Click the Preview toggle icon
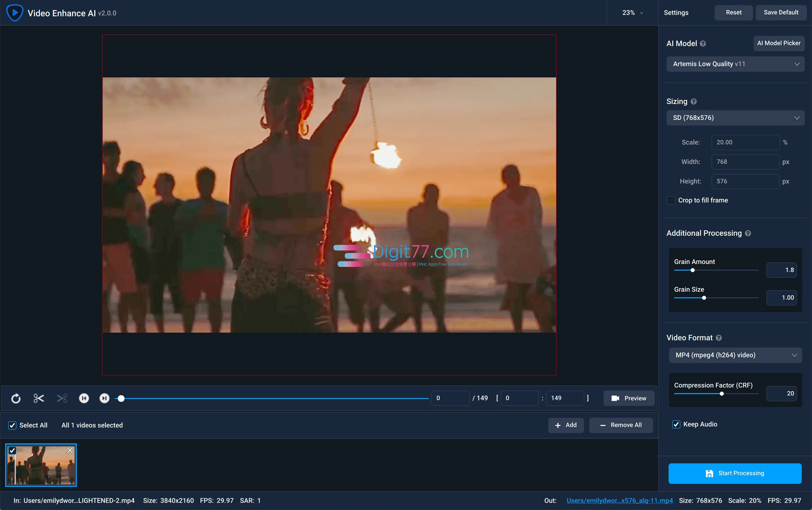Image resolution: width=812 pixels, height=510 pixels. [615, 398]
